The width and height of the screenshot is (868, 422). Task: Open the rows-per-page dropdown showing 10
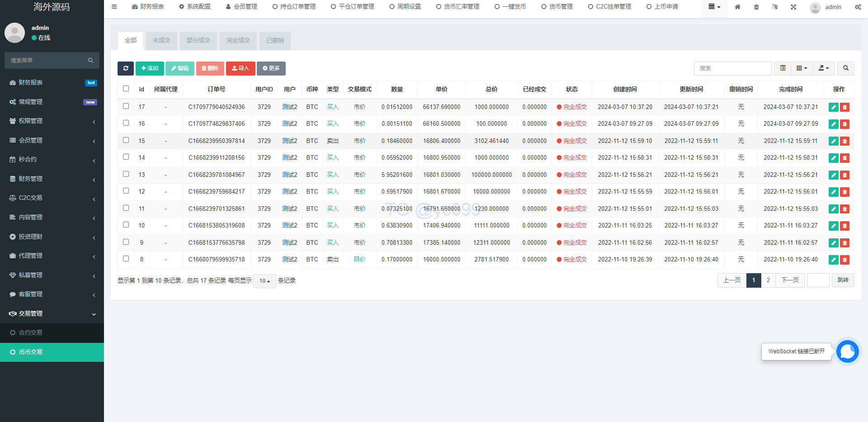pyautogui.click(x=264, y=281)
